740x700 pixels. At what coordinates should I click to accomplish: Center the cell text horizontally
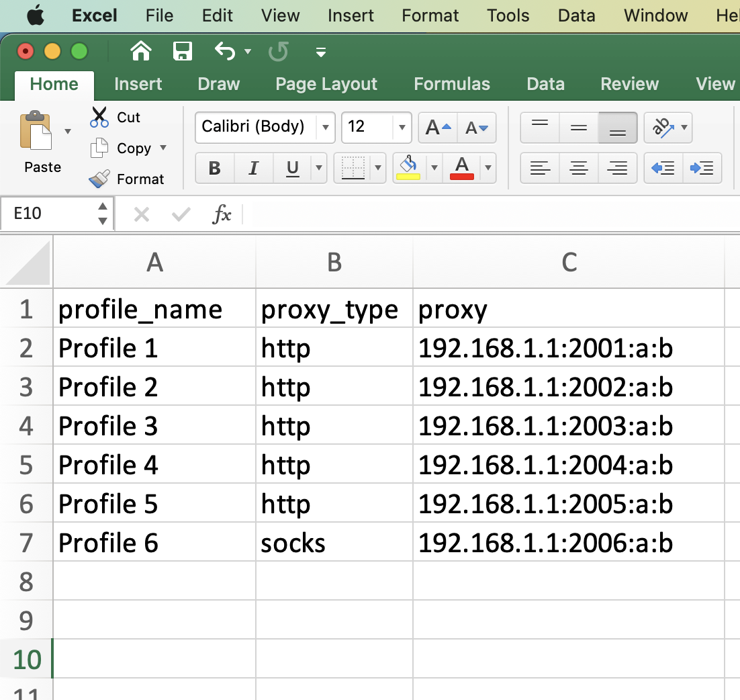coord(579,167)
